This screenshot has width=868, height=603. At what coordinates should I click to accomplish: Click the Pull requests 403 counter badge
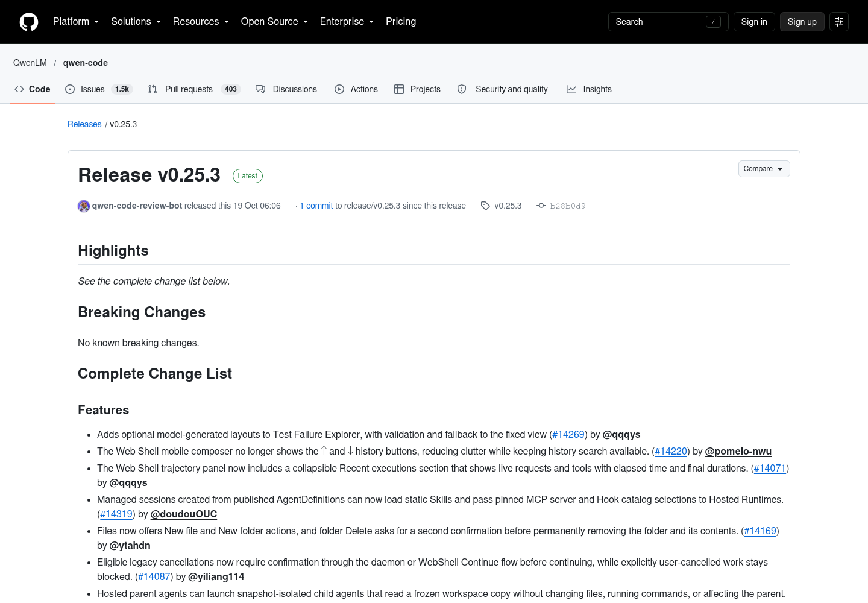coord(231,89)
